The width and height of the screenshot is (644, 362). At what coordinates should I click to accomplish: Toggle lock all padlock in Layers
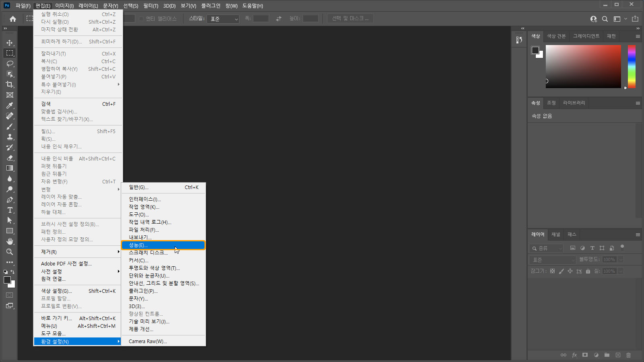[588, 271]
